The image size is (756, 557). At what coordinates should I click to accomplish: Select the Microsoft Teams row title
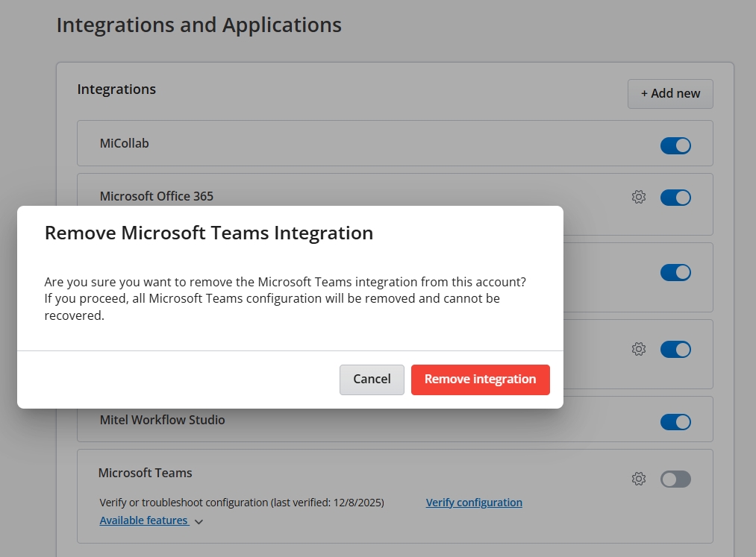pos(145,473)
